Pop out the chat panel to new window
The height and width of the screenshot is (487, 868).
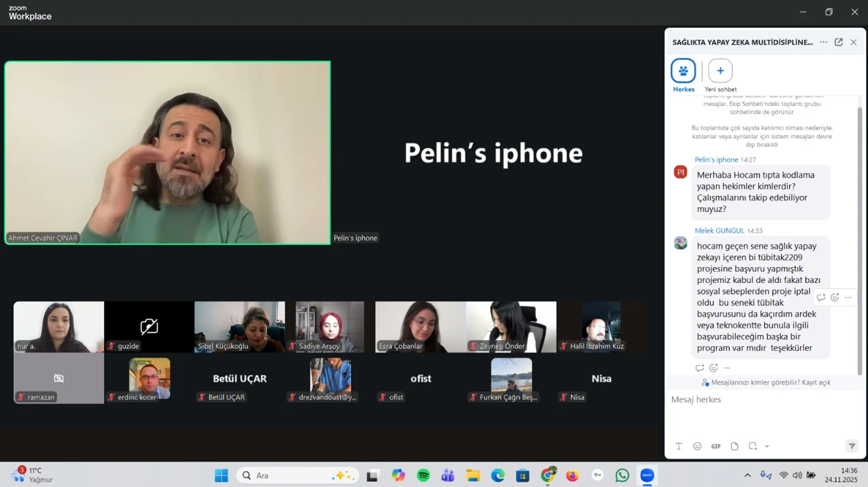point(838,42)
